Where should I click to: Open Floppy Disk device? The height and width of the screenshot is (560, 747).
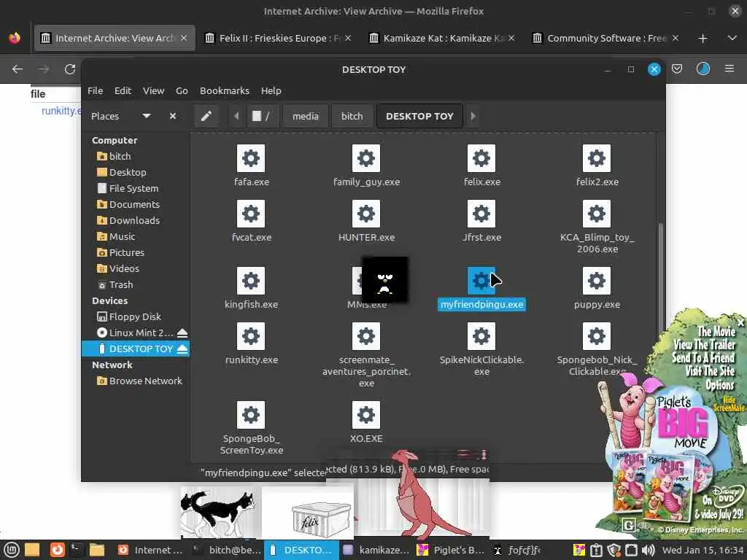point(135,316)
